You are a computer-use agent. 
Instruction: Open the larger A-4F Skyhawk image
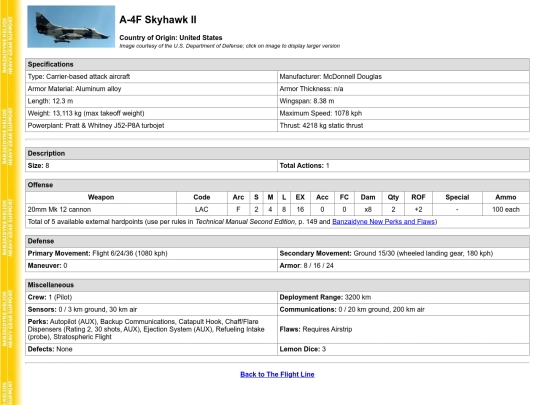click(71, 27)
